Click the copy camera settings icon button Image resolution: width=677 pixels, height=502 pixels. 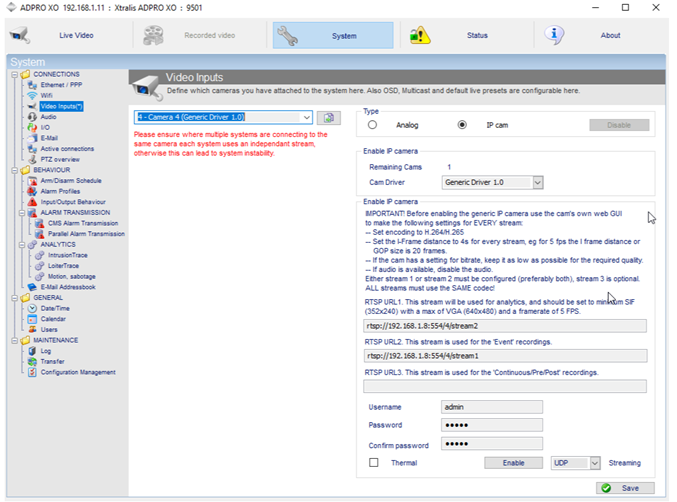(x=329, y=117)
